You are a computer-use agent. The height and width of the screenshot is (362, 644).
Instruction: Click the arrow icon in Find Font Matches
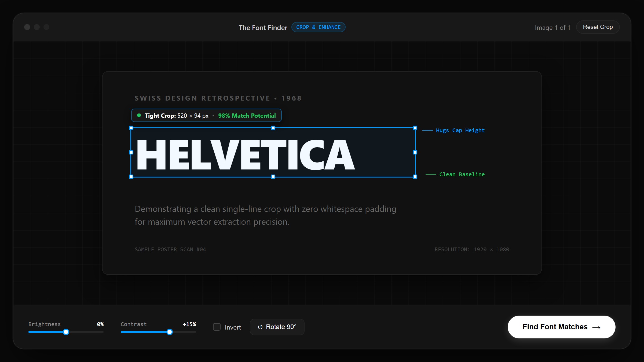pyautogui.click(x=596, y=327)
